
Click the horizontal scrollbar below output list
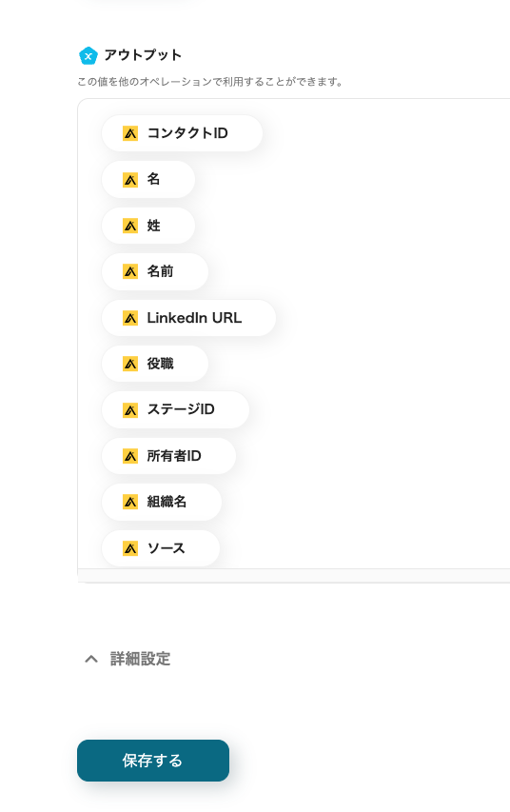(294, 575)
